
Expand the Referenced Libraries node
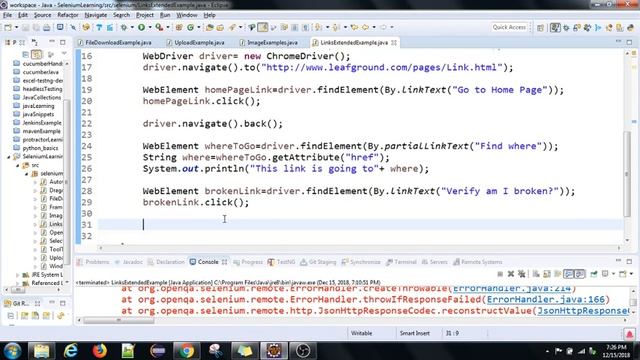[18, 283]
